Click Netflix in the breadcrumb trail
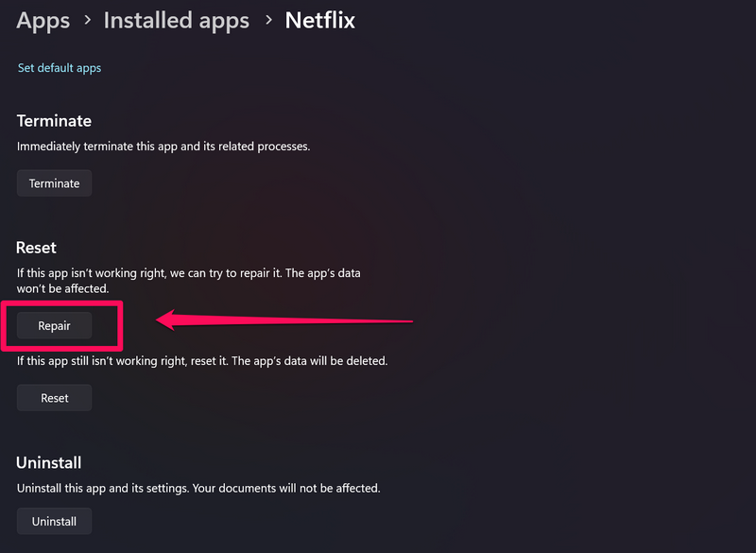Image resolution: width=756 pixels, height=553 pixels. (x=319, y=20)
